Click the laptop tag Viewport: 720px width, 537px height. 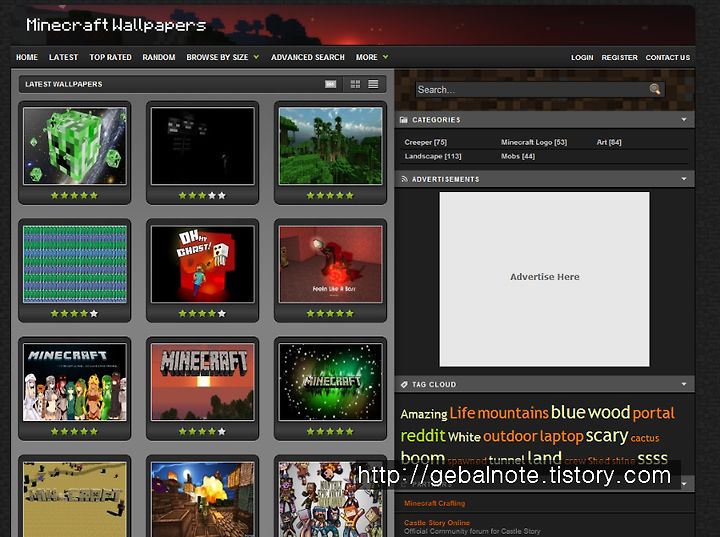[562, 436]
